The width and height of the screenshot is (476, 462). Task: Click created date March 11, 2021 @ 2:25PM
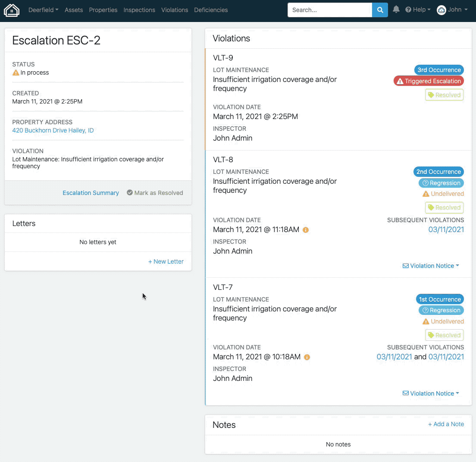point(47,101)
